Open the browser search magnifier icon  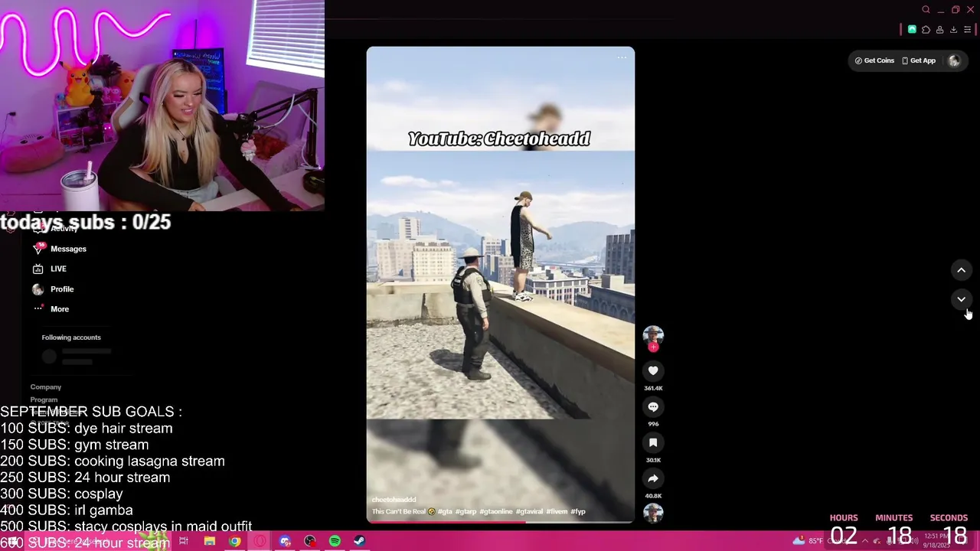[x=926, y=10]
